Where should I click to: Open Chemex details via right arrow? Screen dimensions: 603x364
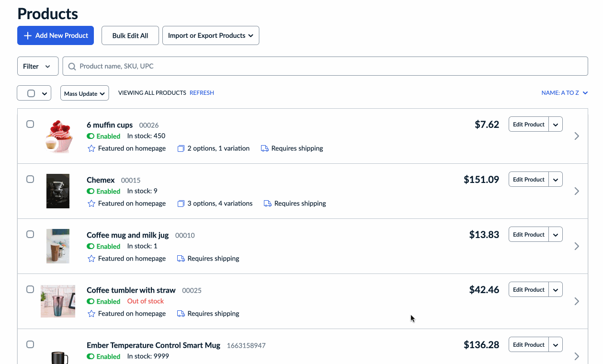[577, 191]
